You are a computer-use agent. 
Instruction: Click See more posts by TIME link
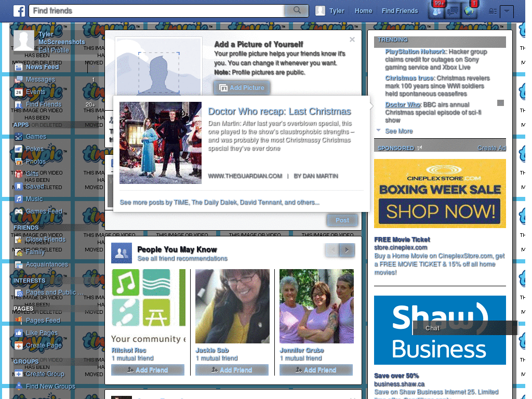[x=220, y=203]
